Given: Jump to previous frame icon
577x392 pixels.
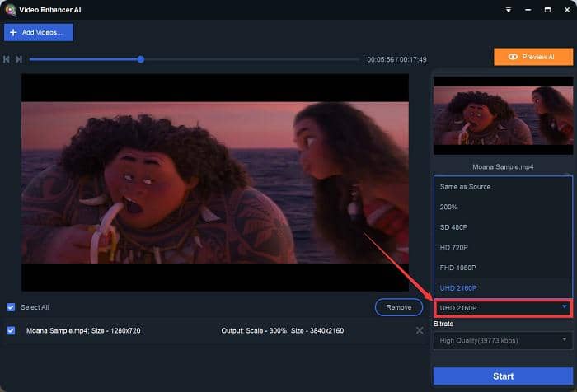Looking at the screenshot, I should coord(7,59).
